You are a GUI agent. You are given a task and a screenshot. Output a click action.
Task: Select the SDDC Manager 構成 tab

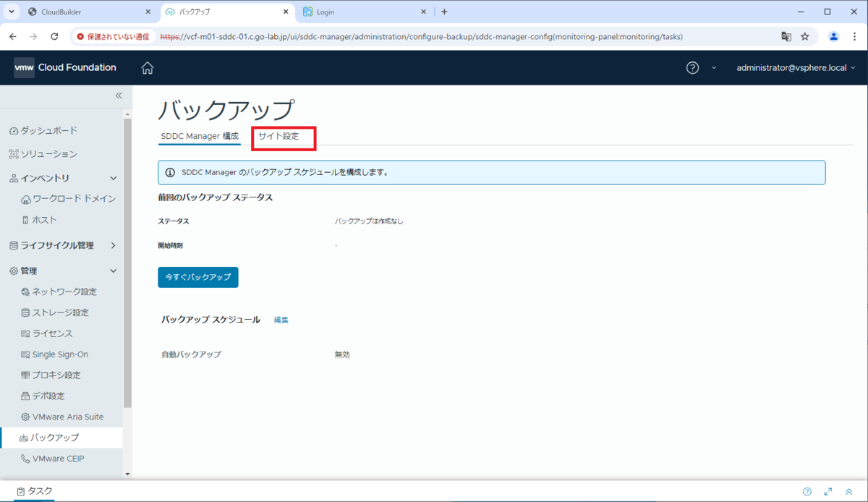(x=200, y=136)
